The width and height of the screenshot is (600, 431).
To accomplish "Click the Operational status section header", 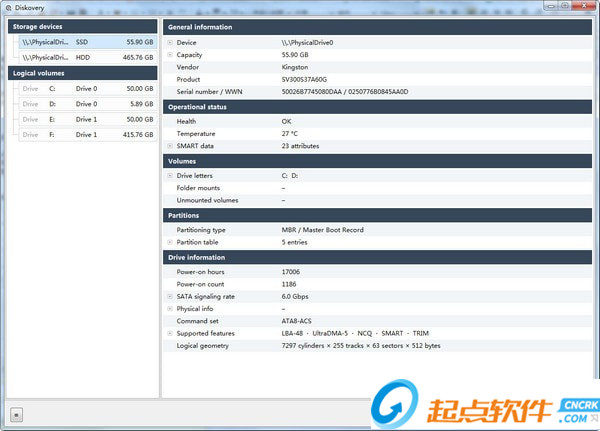I will coord(377,107).
